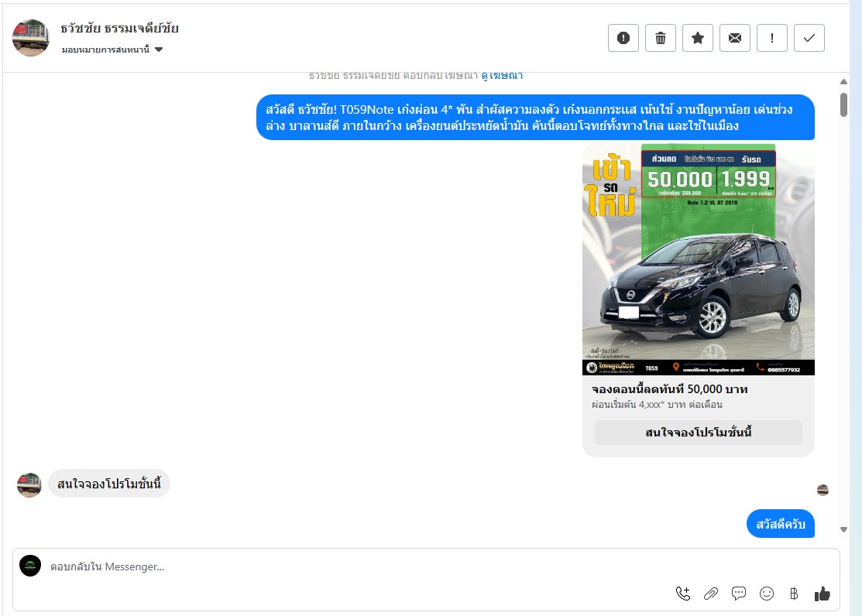This screenshot has width=862, height=616.
Task: Click the สนใจจองโปรโมชั่นนี้ button in ad card
Action: [698, 433]
